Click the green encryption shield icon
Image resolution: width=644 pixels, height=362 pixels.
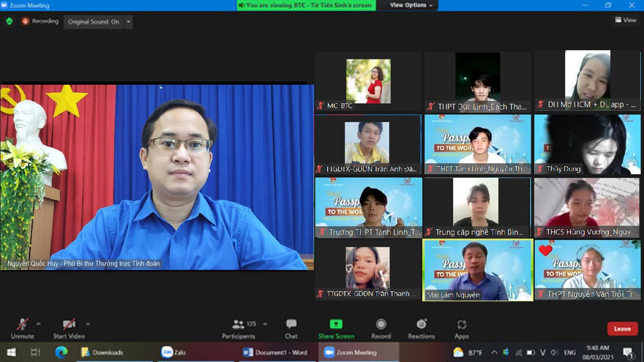pos(10,21)
